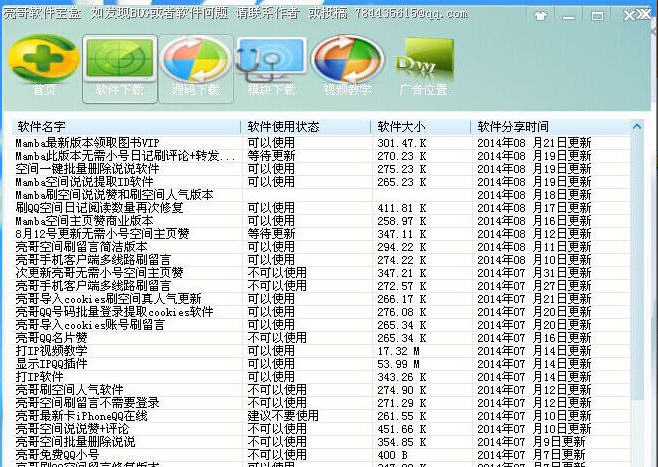Maximize the 亮哥软件宝盒 window
Viewport: 658px width, 467px height.
(x=597, y=16)
